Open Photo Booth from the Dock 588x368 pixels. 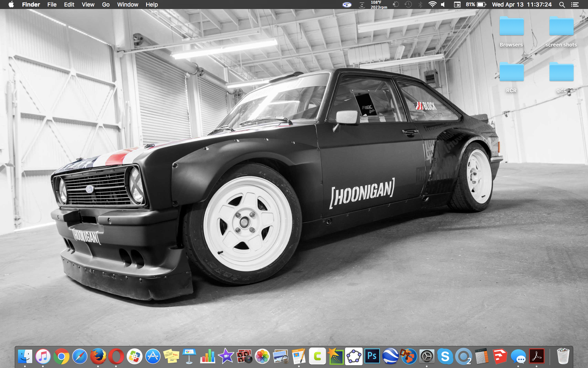[244, 356]
